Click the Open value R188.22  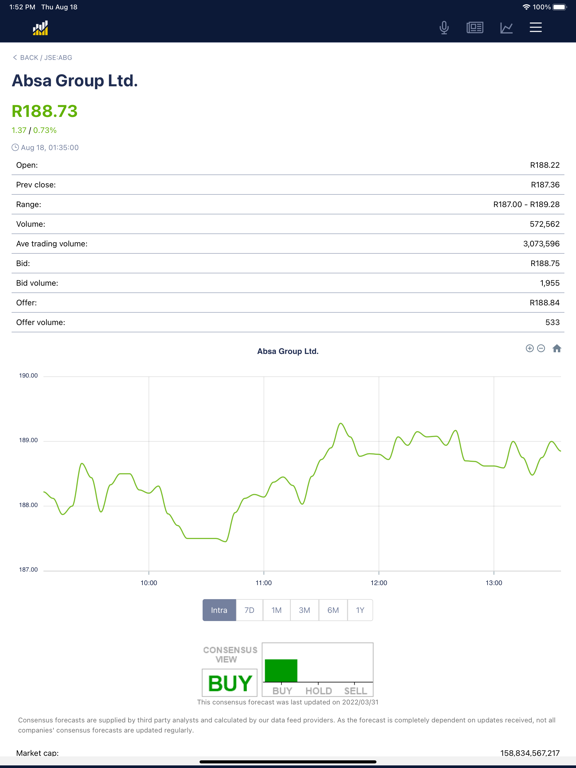[545, 165]
